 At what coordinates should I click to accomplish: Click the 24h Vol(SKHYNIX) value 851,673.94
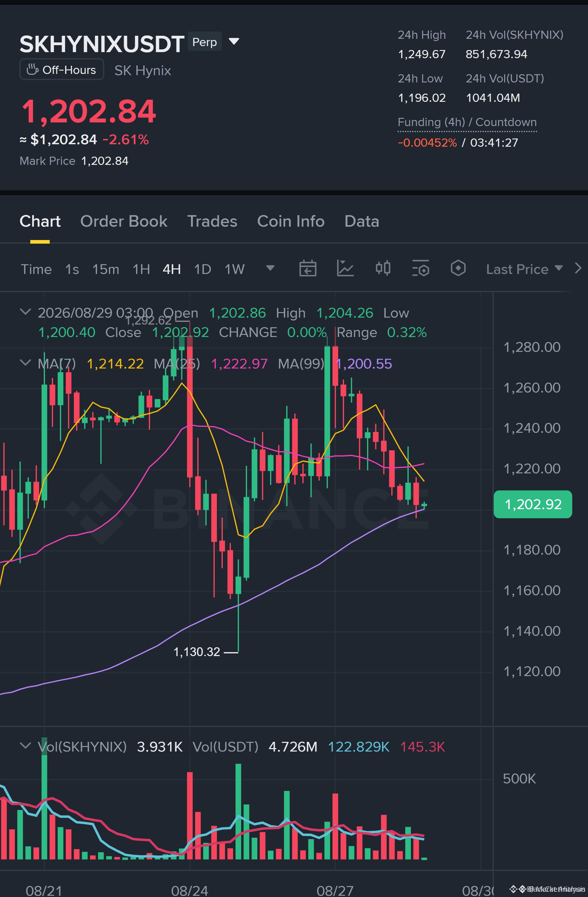point(496,54)
